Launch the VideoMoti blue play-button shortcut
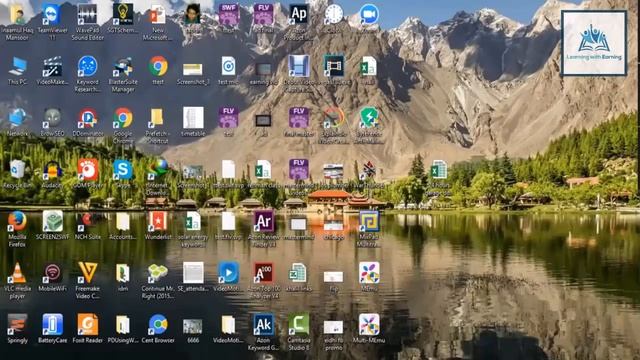This screenshot has width=640, height=360. point(229,273)
